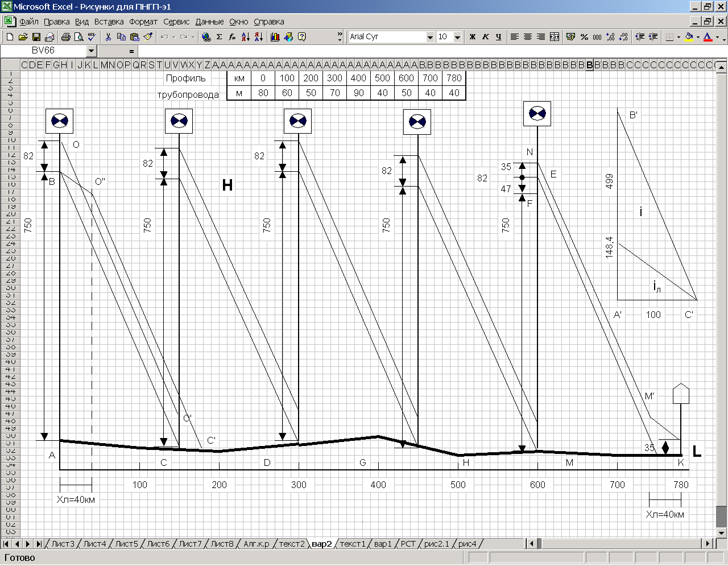Click the AutoSum sigma icon
Screen dimensions: 728x566
pyautogui.click(x=219, y=37)
